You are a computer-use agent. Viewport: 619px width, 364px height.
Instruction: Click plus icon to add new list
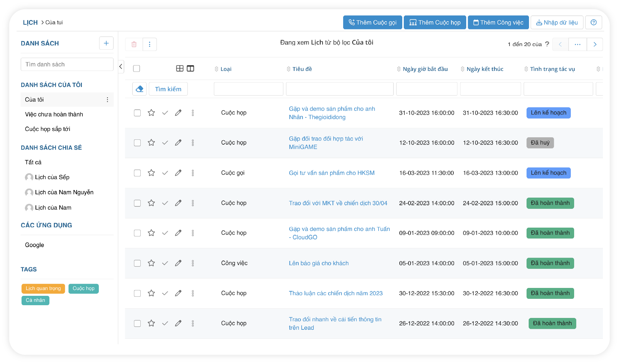[x=106, y=43]
